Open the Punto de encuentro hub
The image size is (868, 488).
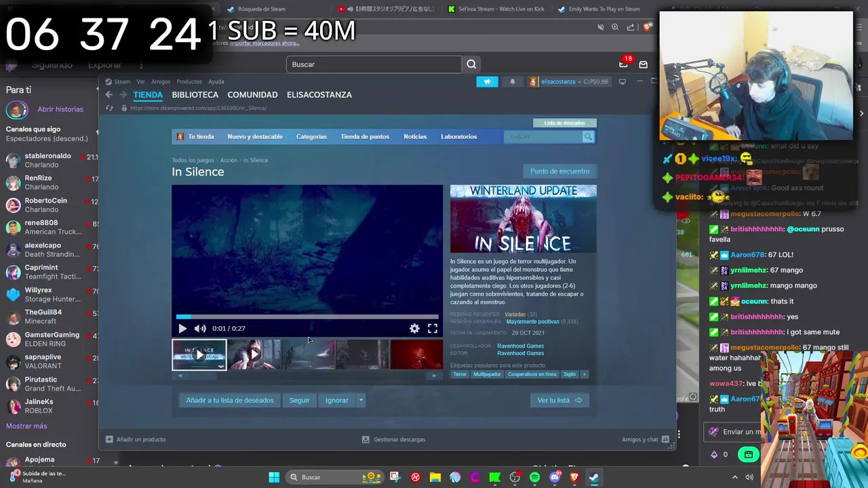tap(559, 171)
